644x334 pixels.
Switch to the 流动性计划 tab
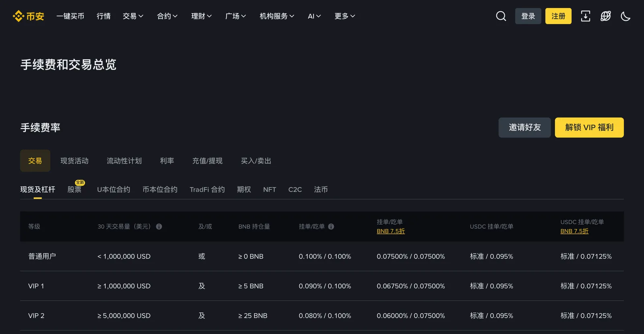(x=124, y=161)
